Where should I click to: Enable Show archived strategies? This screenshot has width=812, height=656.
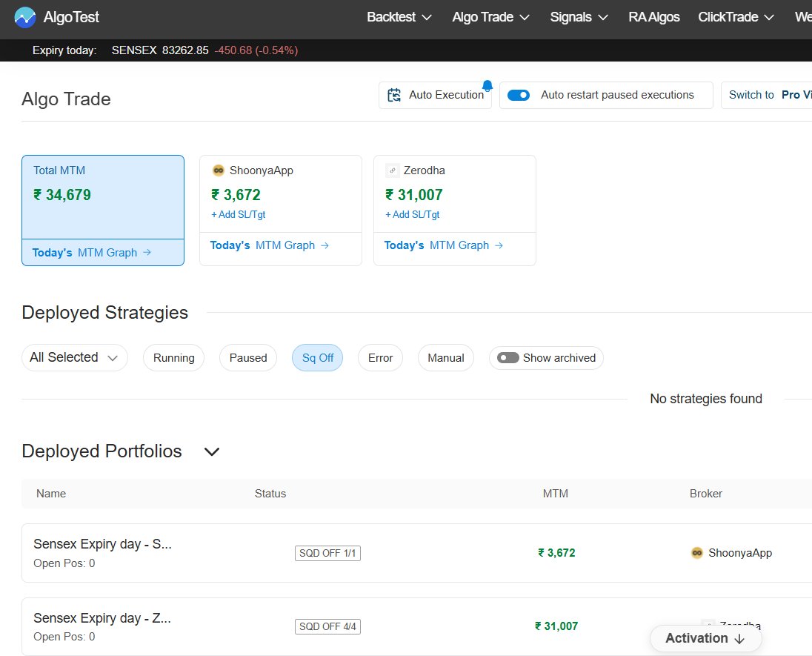pyautogui.click(x=508, y=357)
